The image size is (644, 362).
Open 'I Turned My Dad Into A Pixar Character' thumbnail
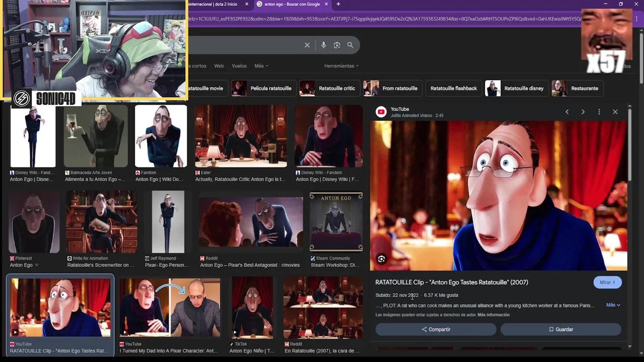coord(170,308)
